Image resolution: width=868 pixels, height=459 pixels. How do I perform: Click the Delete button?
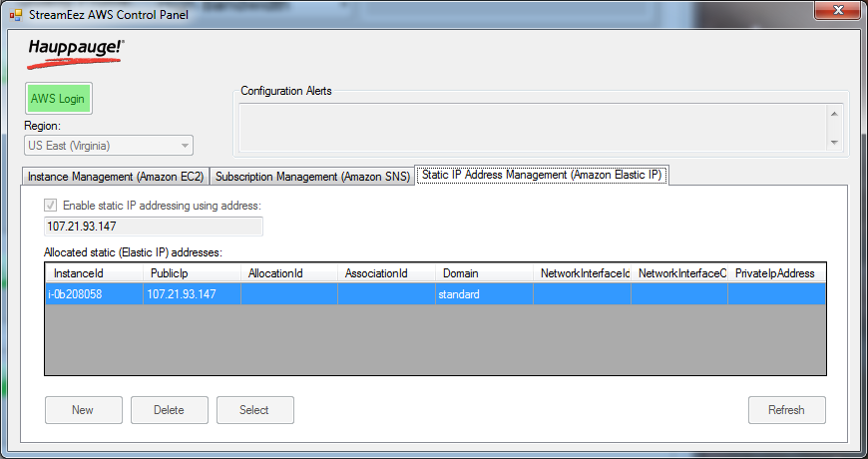coord(170,410)
